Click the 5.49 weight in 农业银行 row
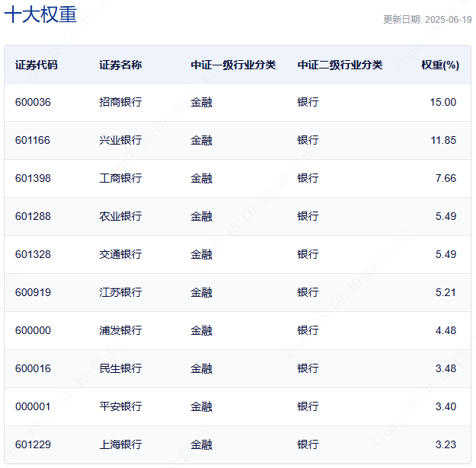This screenshot has width=476, height=468. click(x=446, y=216)
